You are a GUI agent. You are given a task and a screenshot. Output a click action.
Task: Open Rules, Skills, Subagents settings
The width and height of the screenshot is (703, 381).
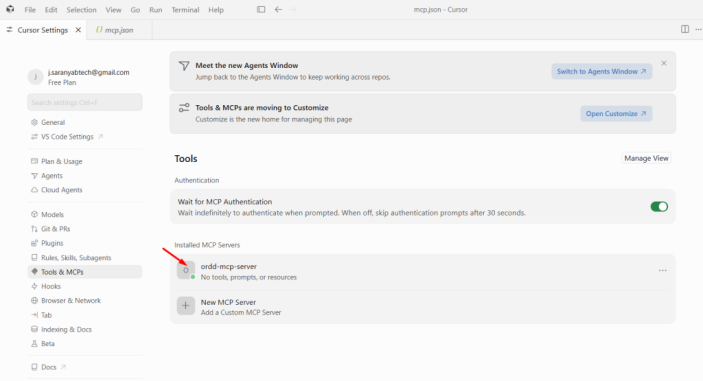[x=76, y=258]
